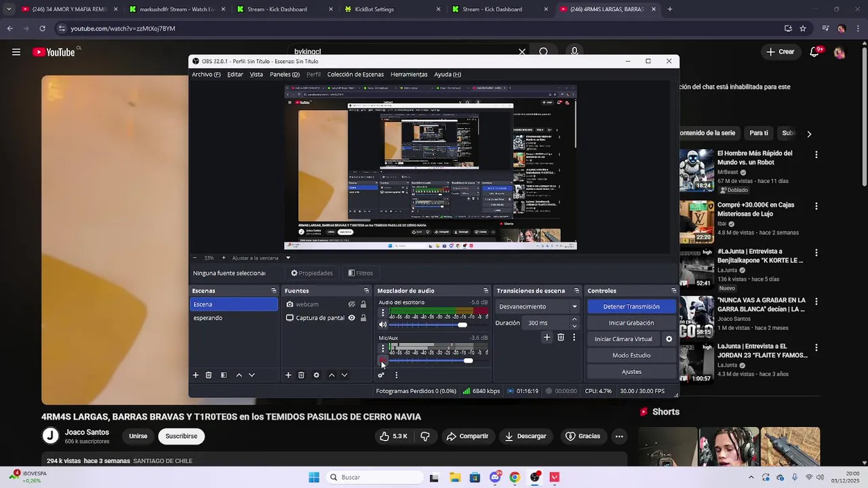Screen dimensions: 868x488
Task: Open YouTube notifications bell
Action: tap(815, 52)
